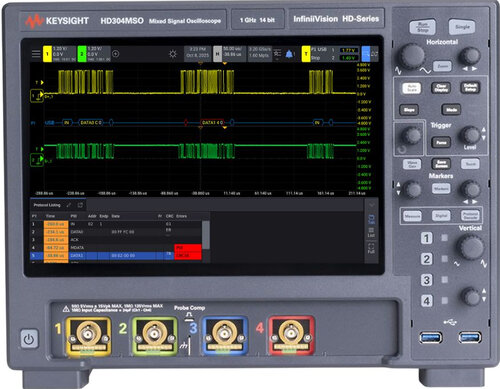Click the pencil edit icon beside Protocol Listing
This screenshot has height=389, width=500.
(x=69, y=205)
